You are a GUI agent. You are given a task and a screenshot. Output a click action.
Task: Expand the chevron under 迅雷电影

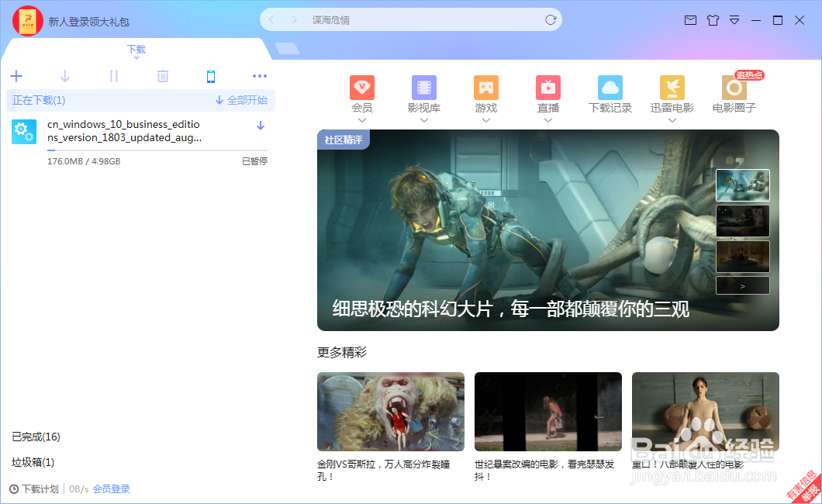[672, 120]
